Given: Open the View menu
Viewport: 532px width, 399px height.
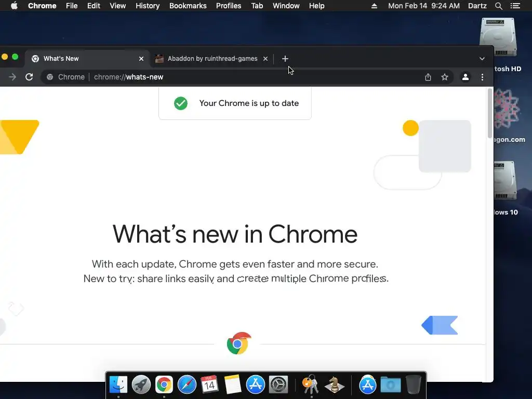Looking at the screenshot, I should tap(118, 6).
